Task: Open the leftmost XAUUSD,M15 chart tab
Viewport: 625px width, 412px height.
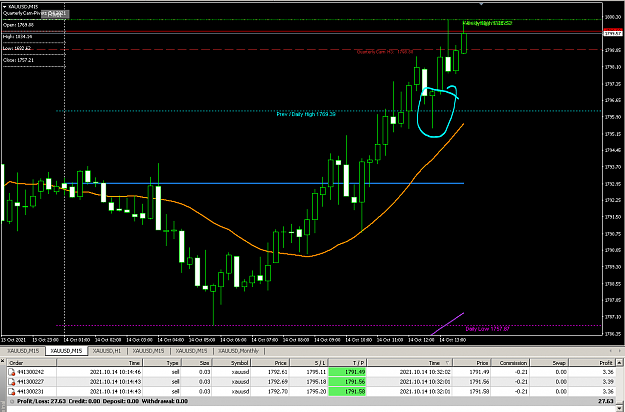Action: pos(23,351)
